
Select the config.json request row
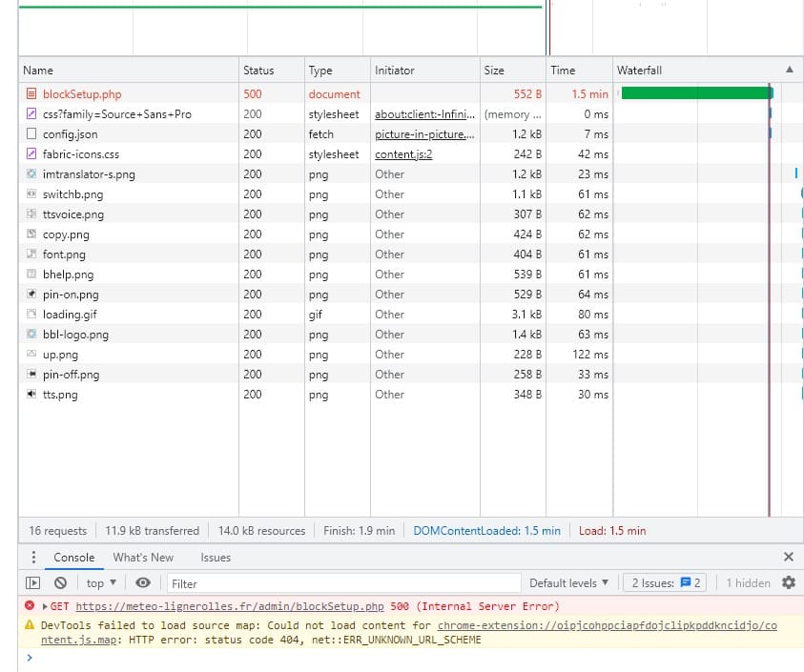(x=410, y=133)
